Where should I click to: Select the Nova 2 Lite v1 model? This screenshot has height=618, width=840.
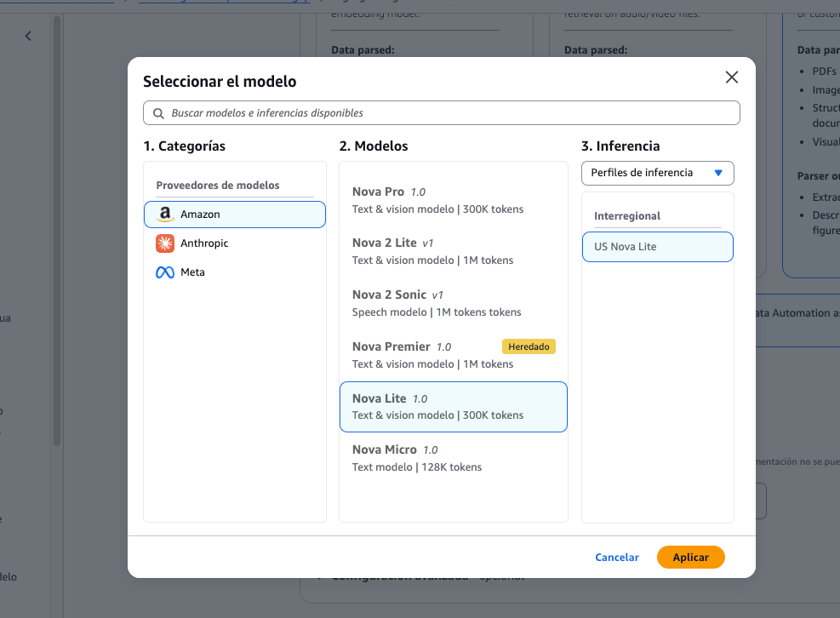click(x=454, y=251)
